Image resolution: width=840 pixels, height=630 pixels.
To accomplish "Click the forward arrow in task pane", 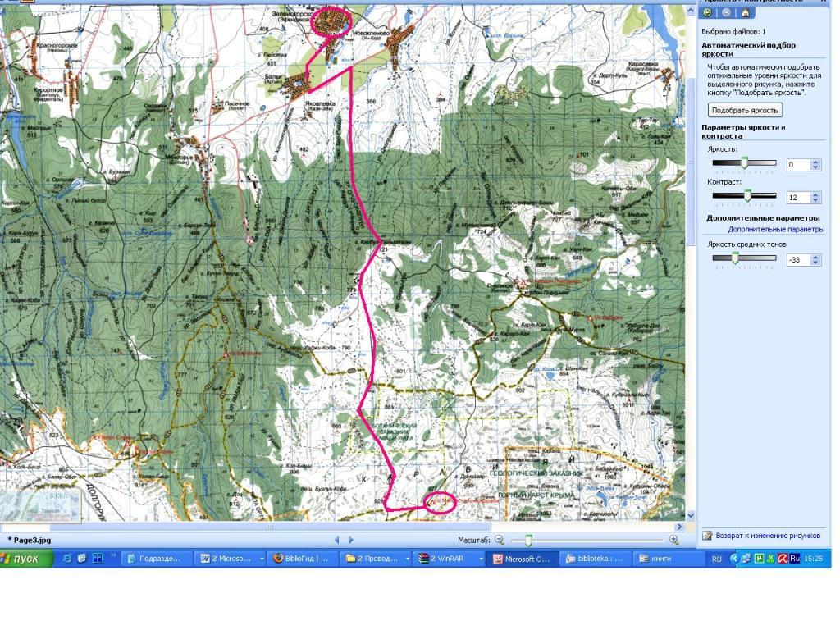I will (726, 12).
